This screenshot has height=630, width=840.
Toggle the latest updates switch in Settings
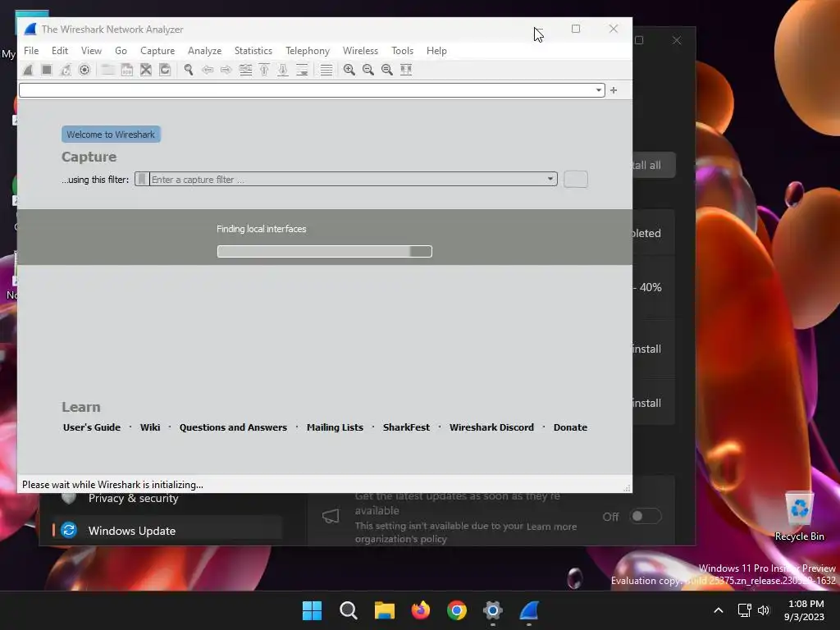[x=645, y=517]
